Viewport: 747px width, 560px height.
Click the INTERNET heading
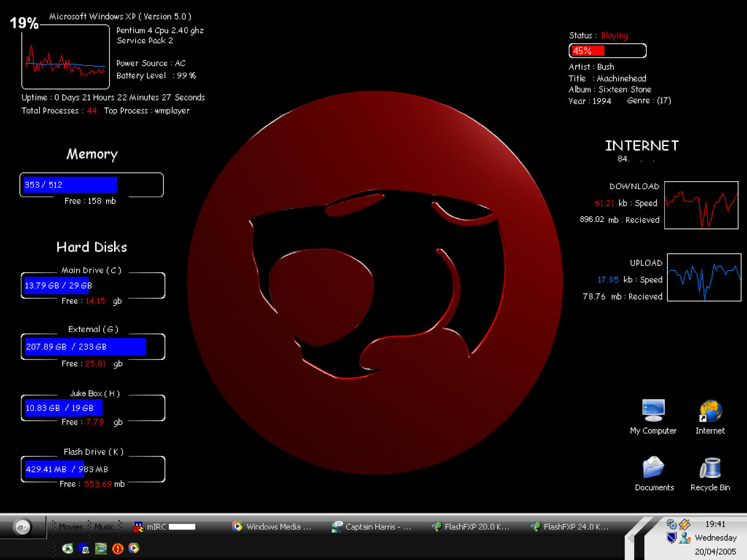pyautogui.click(x=642, y=146)
